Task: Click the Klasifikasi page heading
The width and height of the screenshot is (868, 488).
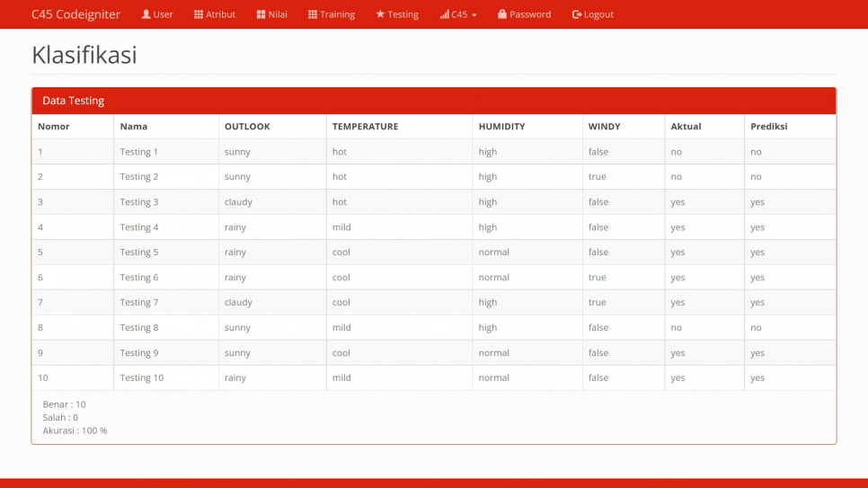Action: click(x=84, y=56)
